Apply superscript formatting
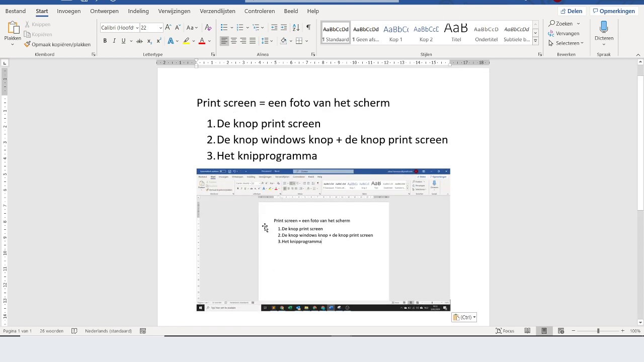This screenshot has height=362, width=644. pyautogui.click(x=159, y=41)
